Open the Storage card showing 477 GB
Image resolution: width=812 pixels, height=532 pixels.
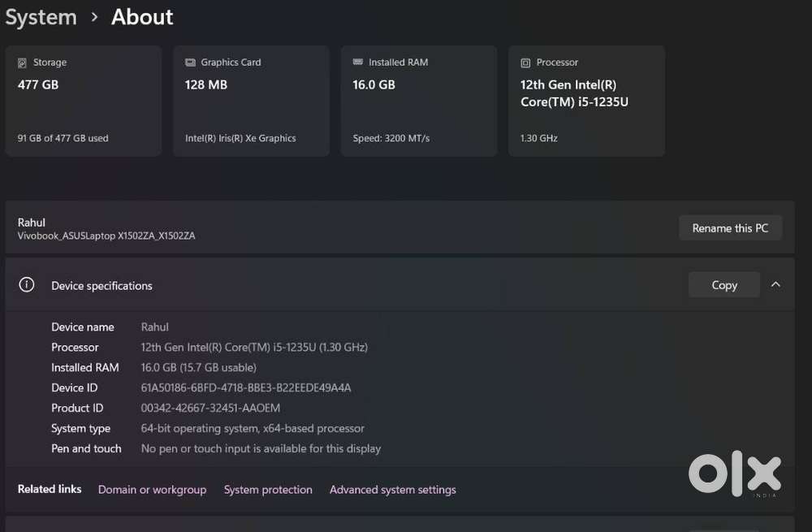pyautogui.click(x=83, y=102)
